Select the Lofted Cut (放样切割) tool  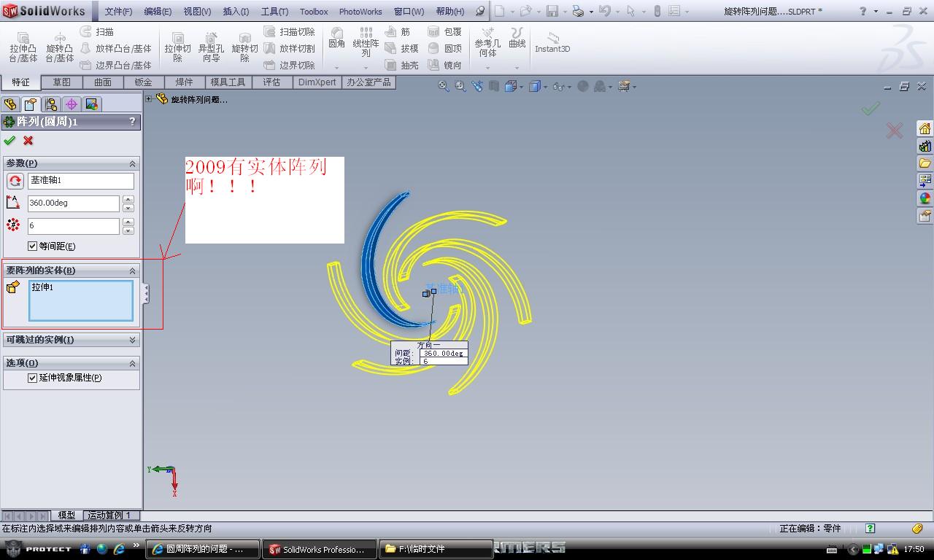(289, 49)
